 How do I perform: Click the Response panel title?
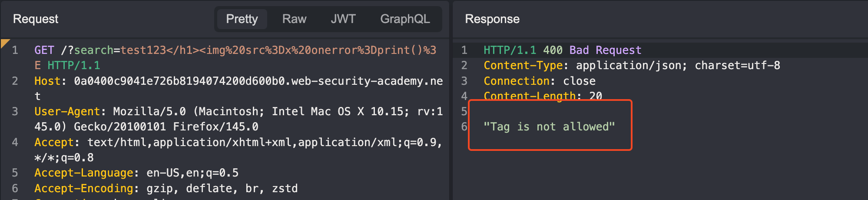pyautogui.click(x=492, y=19)
